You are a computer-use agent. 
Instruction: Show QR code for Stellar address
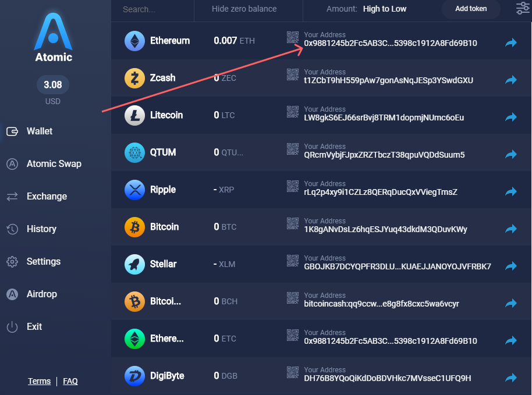[x=292, y=261]
